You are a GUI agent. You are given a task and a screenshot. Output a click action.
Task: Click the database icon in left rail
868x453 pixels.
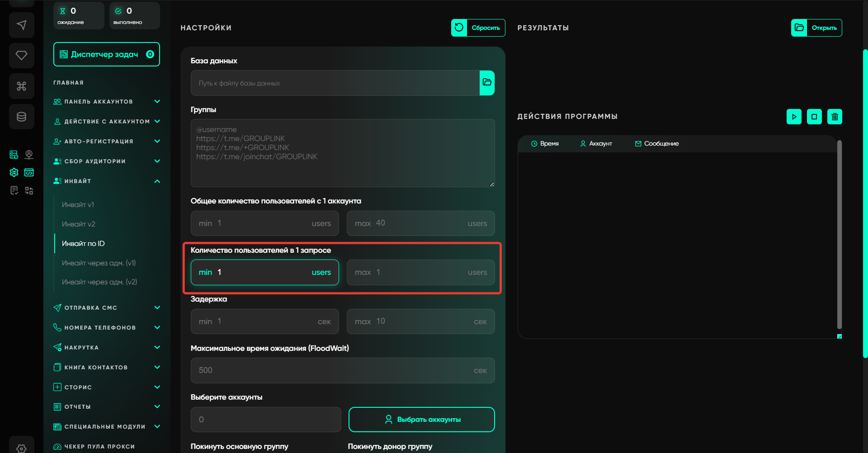pos(21,117)
